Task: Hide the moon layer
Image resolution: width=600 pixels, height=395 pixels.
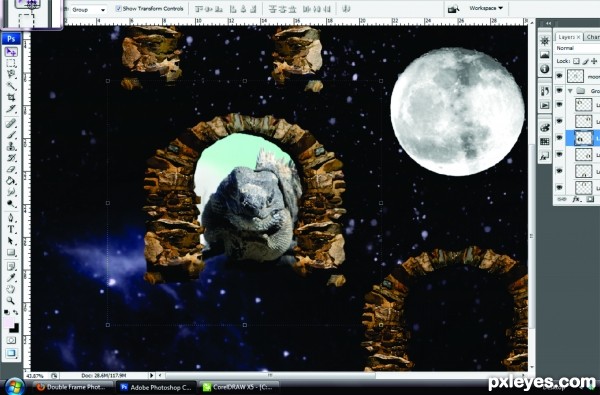Action: point(559,76)
